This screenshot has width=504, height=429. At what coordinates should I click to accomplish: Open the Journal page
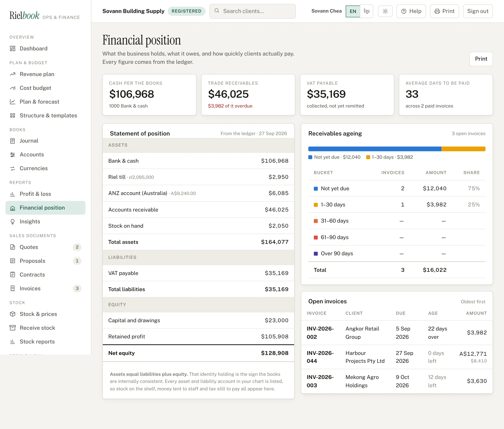click(x=45, y=141)
